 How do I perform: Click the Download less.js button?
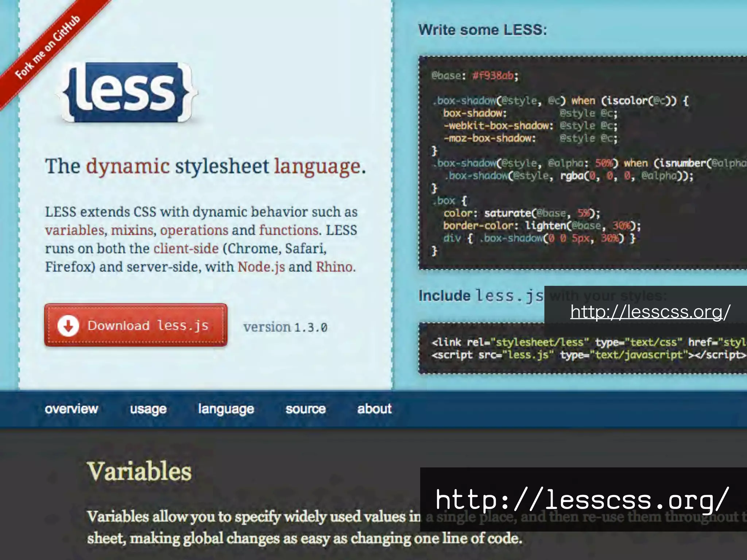coord(136,325)
